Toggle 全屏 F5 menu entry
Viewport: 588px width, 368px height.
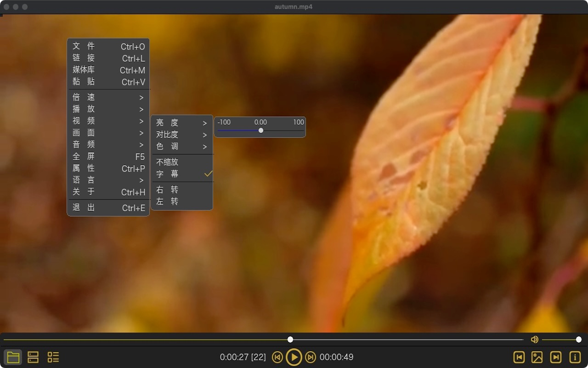(x=108, y=156)
